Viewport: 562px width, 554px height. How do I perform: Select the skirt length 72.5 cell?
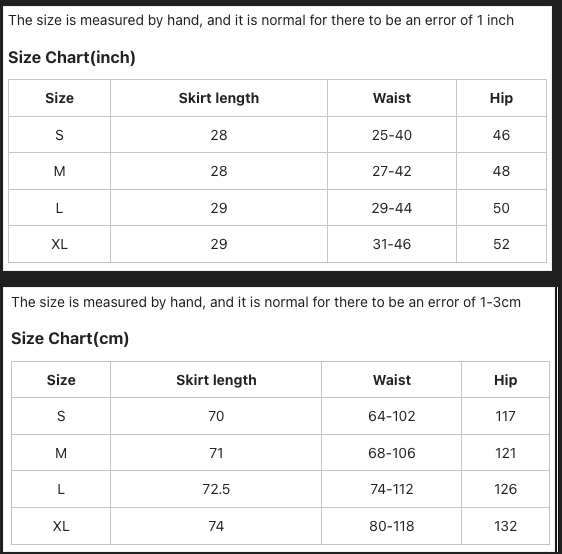(216, 489)
